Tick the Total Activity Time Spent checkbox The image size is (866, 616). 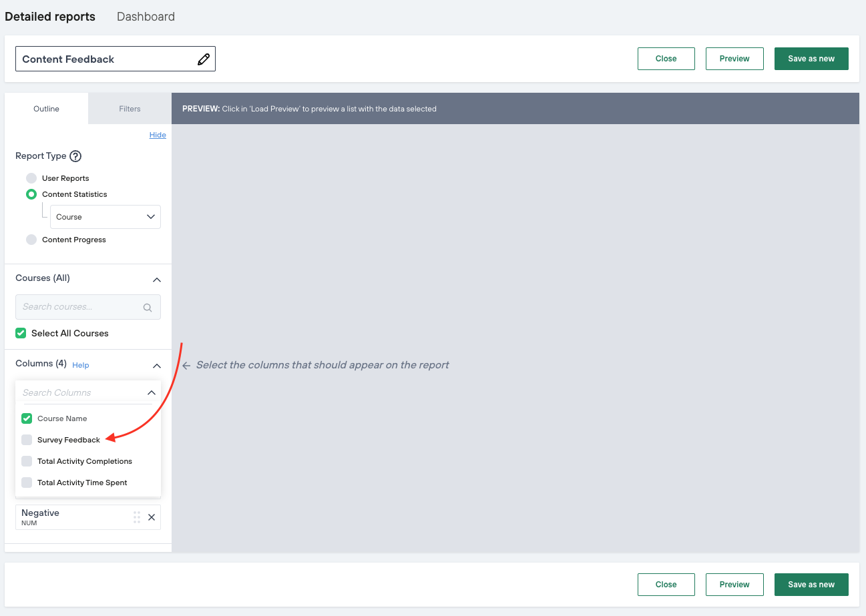pyautogui.click(x=27, y=483)
